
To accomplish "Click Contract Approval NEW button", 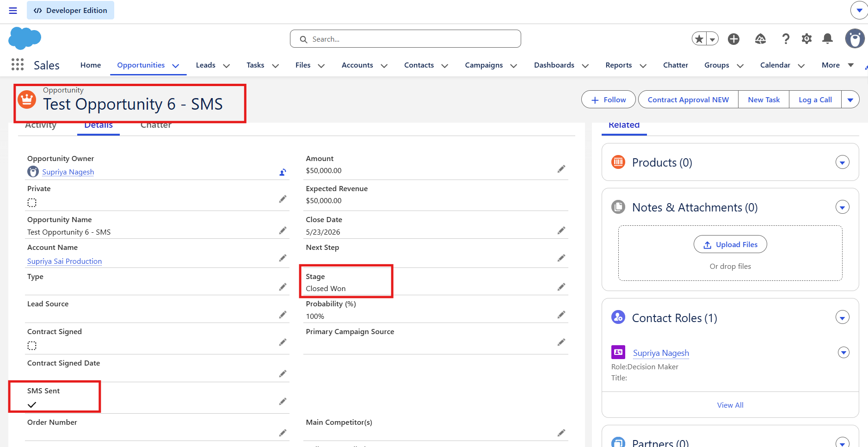I will tap(688, 99).
